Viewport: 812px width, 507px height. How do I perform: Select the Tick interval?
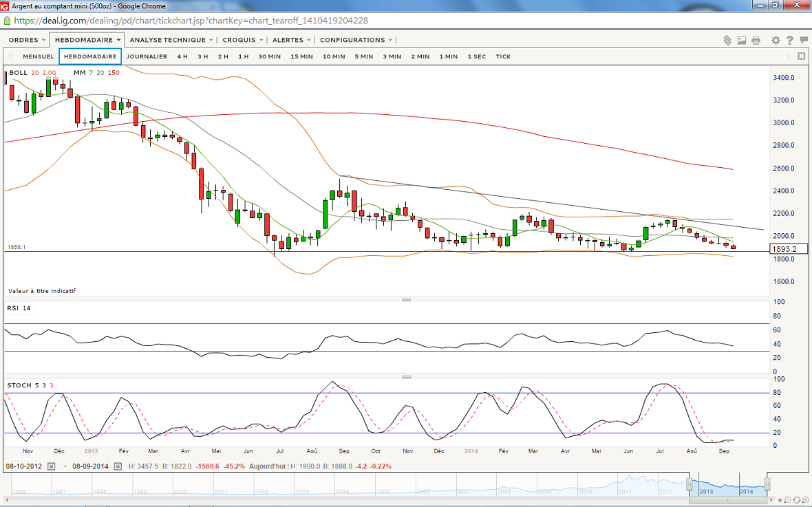pyautogui.click(x=503, y=56)
